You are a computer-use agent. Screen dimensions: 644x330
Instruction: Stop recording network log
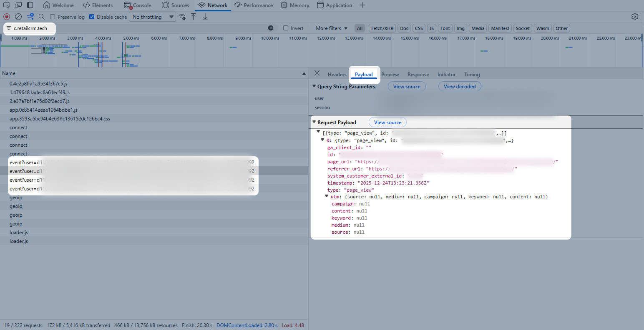[7, 17]
